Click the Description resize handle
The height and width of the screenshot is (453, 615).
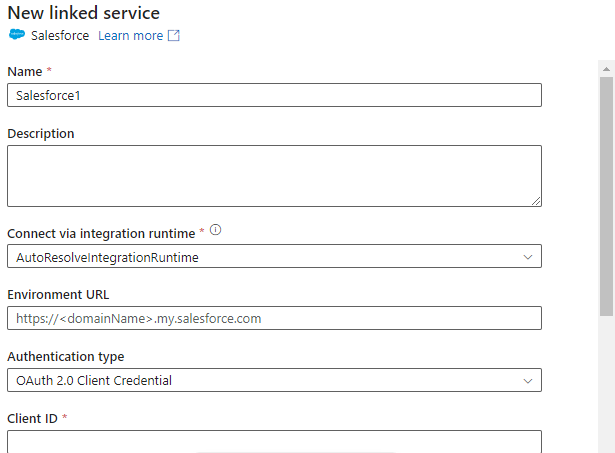coord(536,201)
